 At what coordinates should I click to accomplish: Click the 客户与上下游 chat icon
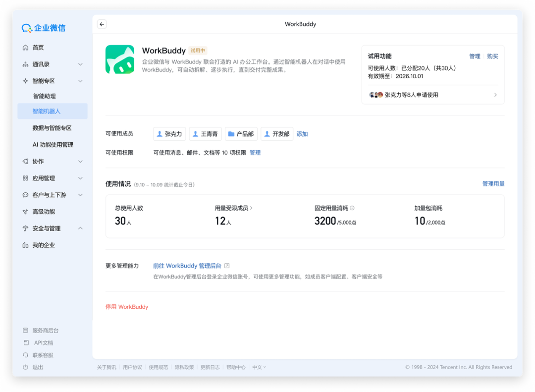coord(25,195)
